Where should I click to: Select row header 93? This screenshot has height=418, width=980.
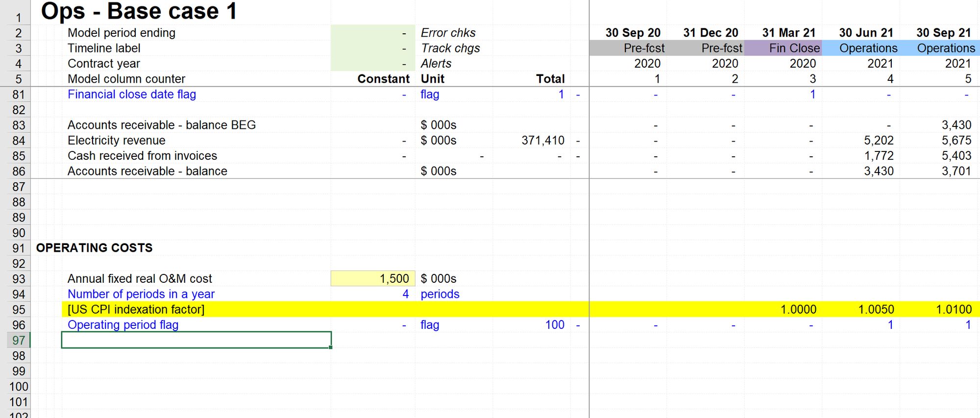pos(19,279)
